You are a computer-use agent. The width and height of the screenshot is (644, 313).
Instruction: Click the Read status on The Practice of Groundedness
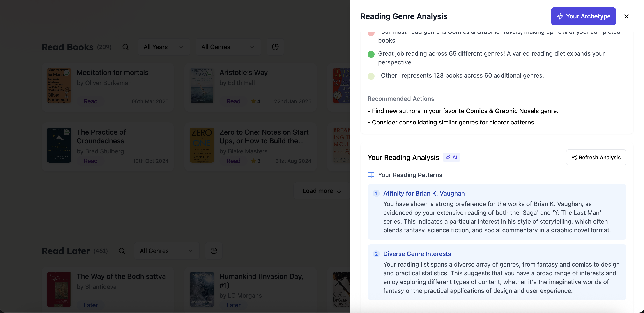coord(90,161)
